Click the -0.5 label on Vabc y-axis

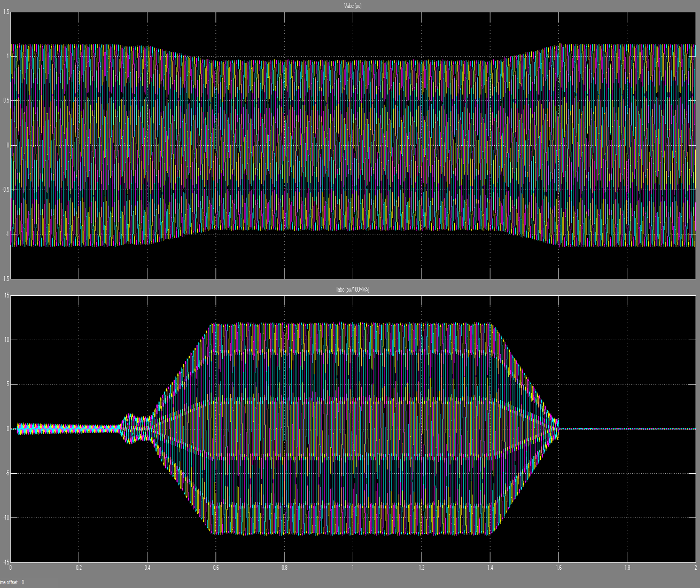pos(5,190)
